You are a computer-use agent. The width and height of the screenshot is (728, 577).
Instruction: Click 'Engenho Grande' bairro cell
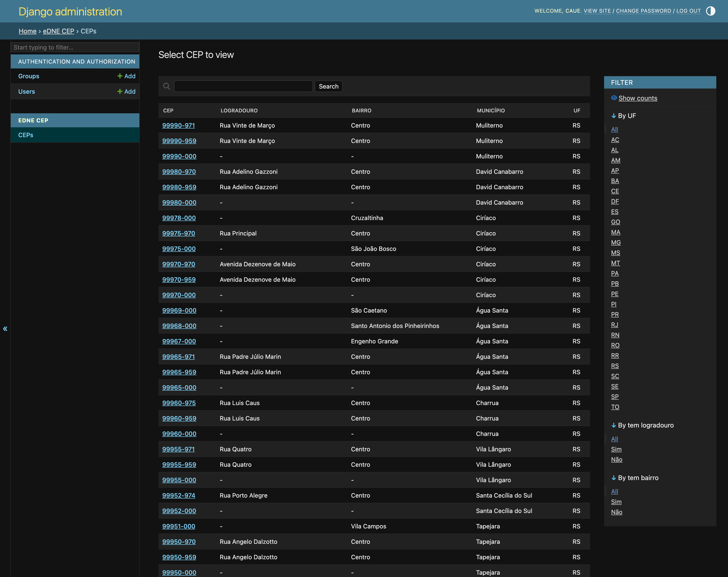click(374, 342)
